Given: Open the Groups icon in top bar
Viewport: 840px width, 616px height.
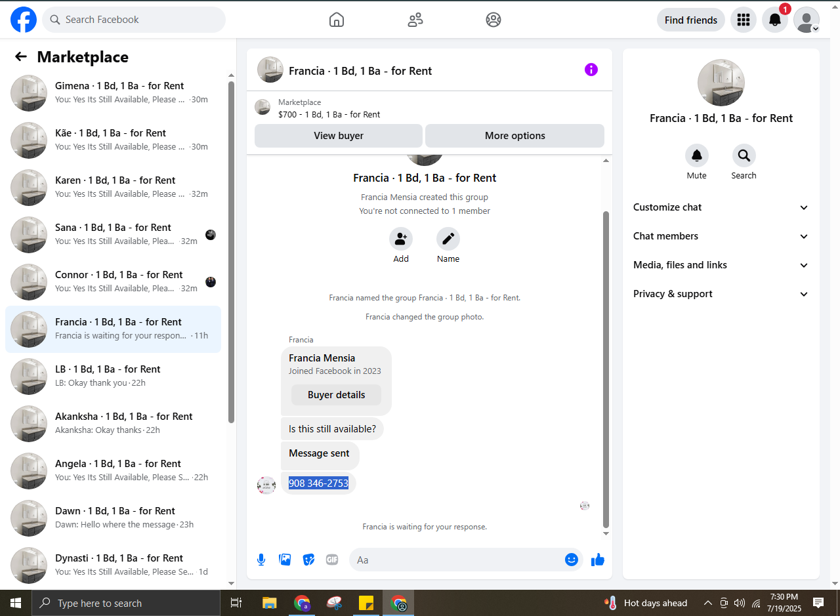Looking at the screenshot, I should (x=493, y=20).
